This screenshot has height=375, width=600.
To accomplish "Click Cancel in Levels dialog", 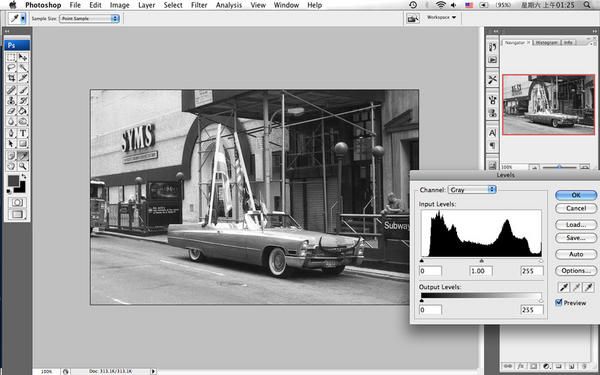I will pyautogui.click(x=576, y=209).
